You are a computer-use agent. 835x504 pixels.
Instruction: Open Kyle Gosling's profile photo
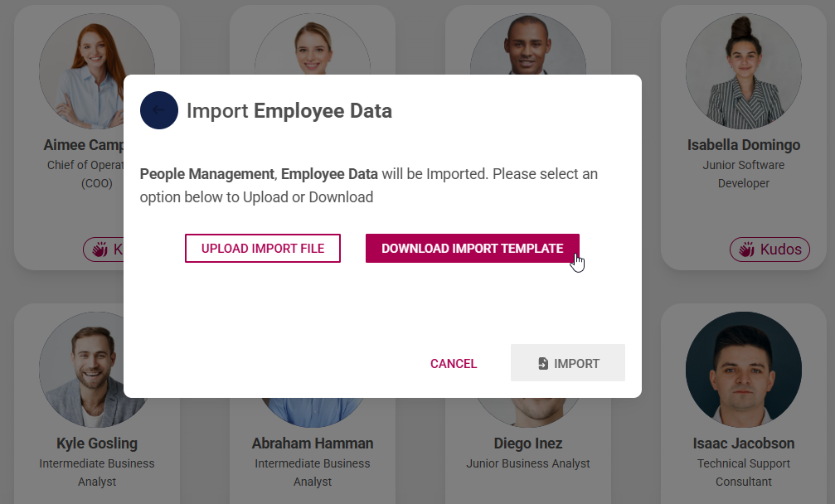coord(97,370)
